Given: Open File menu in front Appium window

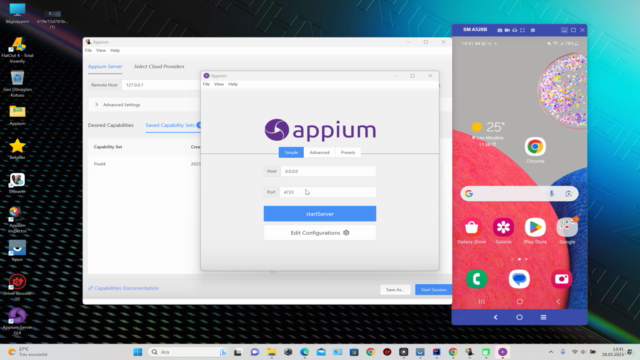Looking at the screenshot, I should tap(206, 84).
